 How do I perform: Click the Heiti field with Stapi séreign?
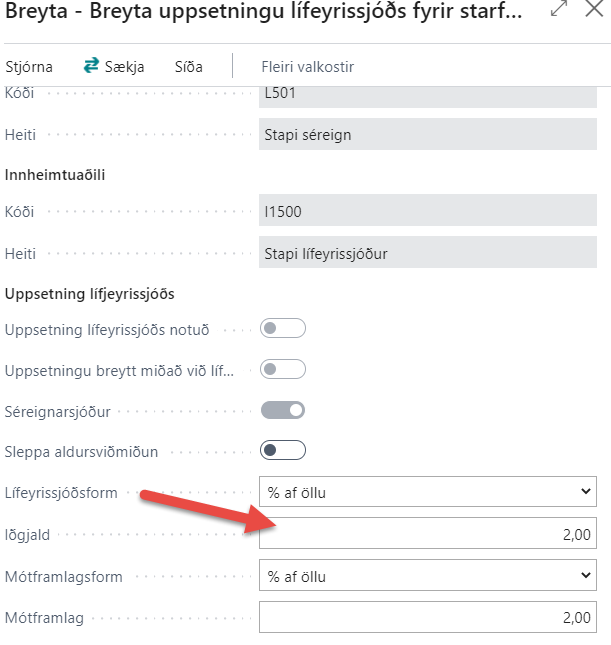pos(427,134)
